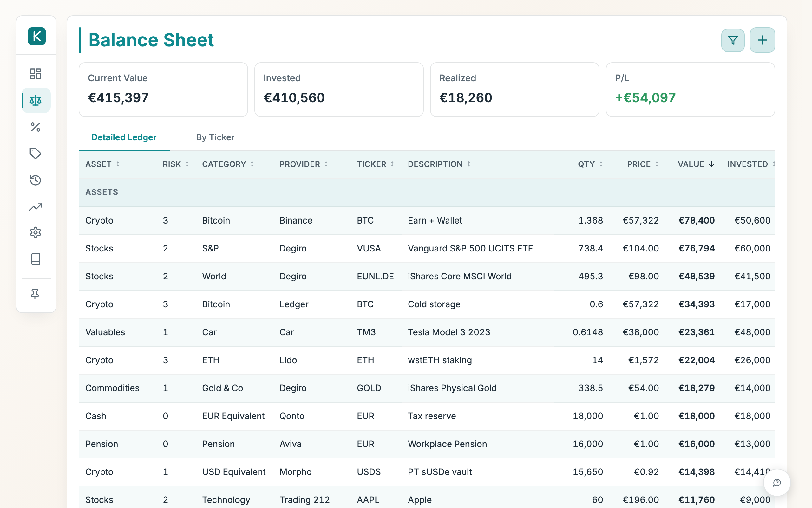Click the Gold & Co category cell
This screenshot has width=812, height=508.
coord(222,388)
